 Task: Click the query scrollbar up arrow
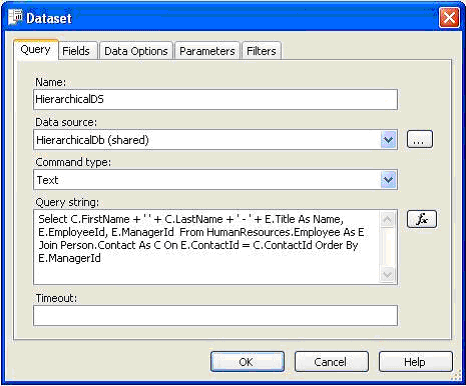coord(387,219)
